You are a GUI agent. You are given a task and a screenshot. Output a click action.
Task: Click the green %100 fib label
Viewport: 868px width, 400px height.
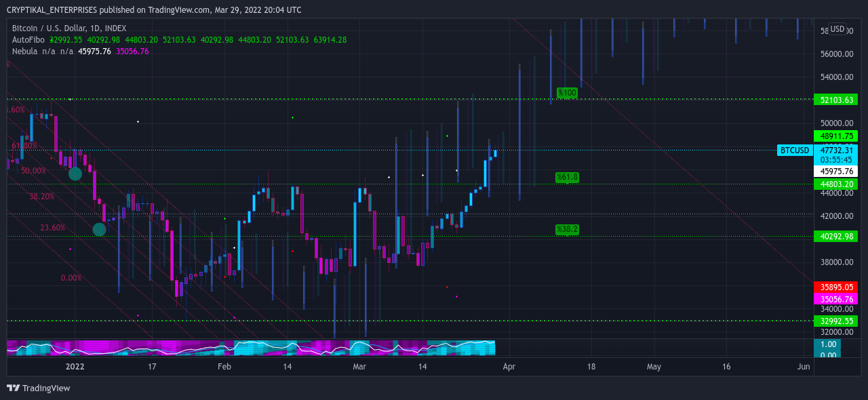[x=566, y=92]
